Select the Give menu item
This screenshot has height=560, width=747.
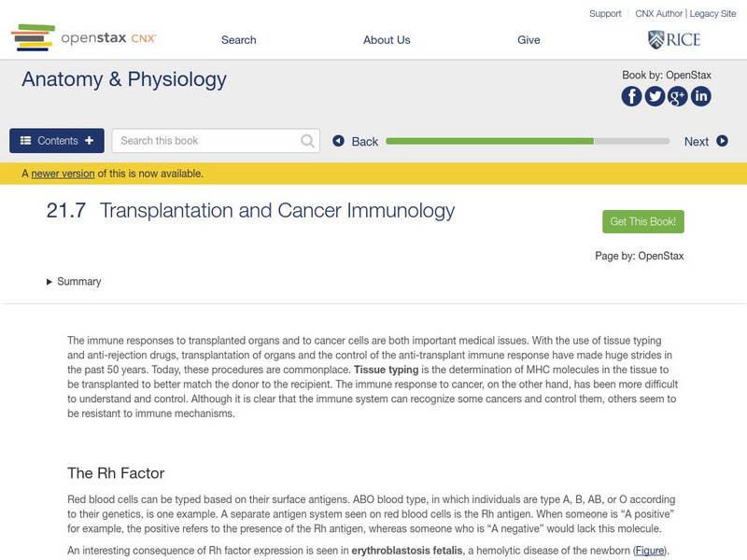(529, 39)
